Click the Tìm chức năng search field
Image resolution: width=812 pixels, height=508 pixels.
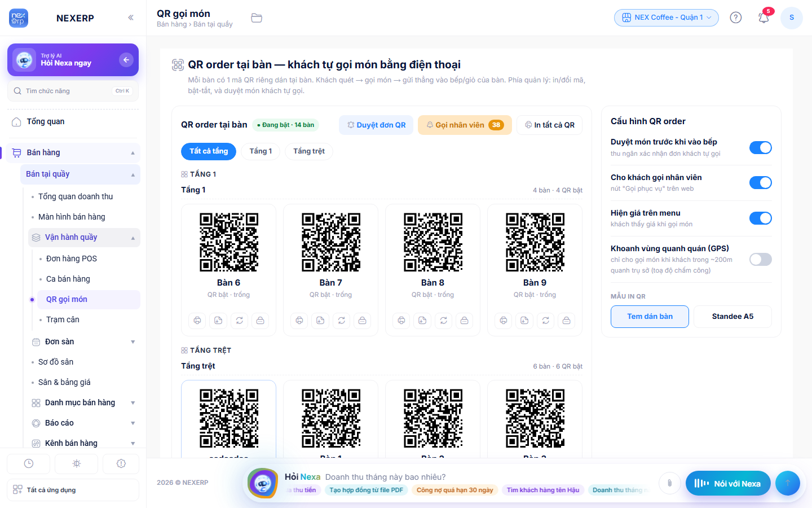(x=73, y=91)
